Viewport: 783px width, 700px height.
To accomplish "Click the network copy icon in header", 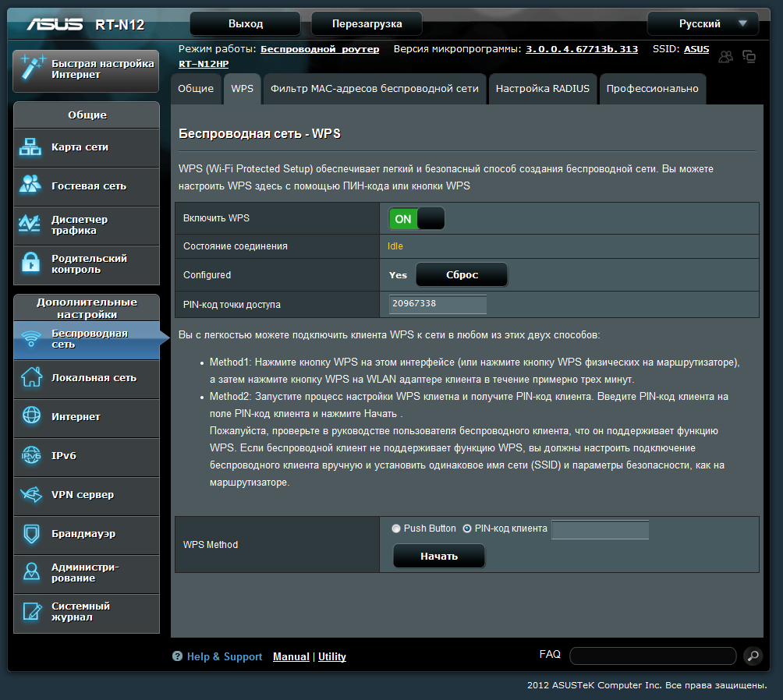I will (x=749, y=56).
